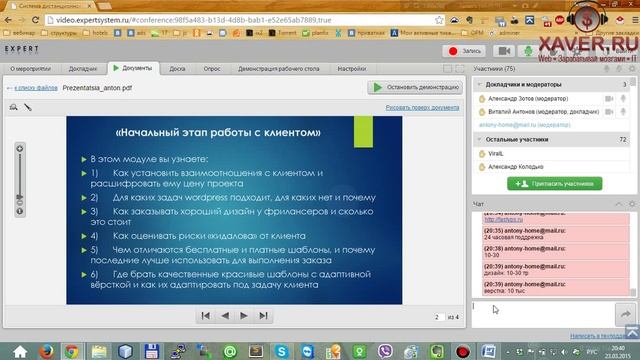
Task: Go to the first slide
Action: [x=206, y=316]
